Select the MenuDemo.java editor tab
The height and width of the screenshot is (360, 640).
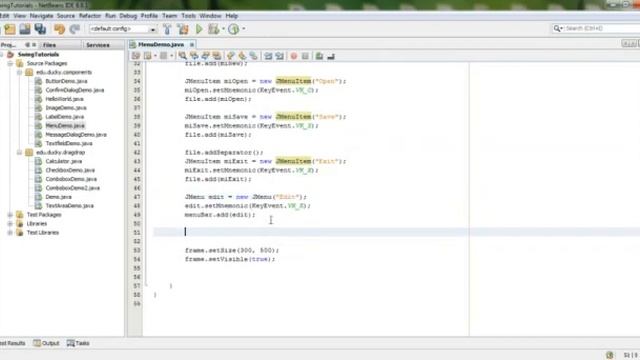click(x=161, y=44)
